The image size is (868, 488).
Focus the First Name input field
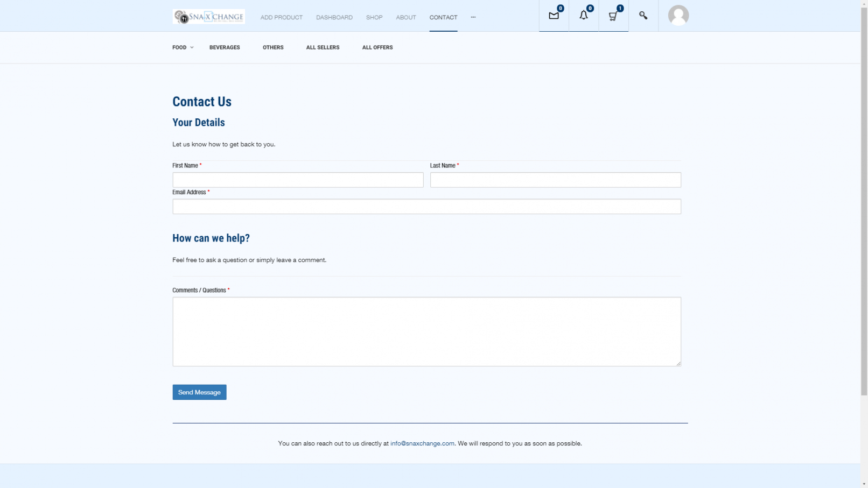tap(298, 180)
